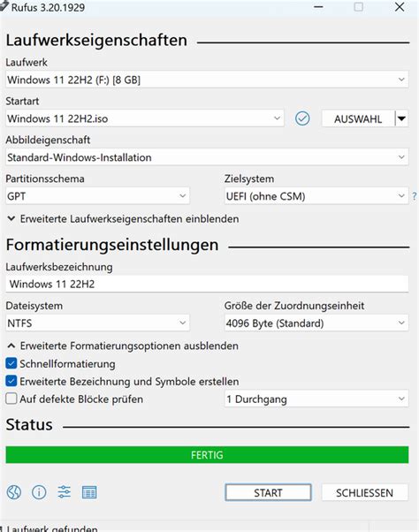Viewport: 419px width, 532px height.
Task: Open the Zielsystem UEFI dropdown
Action: (x=316, y=196)
